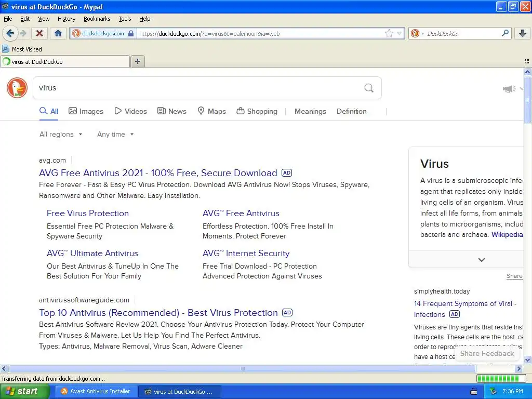Switch to the Videos results tab
Screen dimensions: 532x399
coord(130,111)
